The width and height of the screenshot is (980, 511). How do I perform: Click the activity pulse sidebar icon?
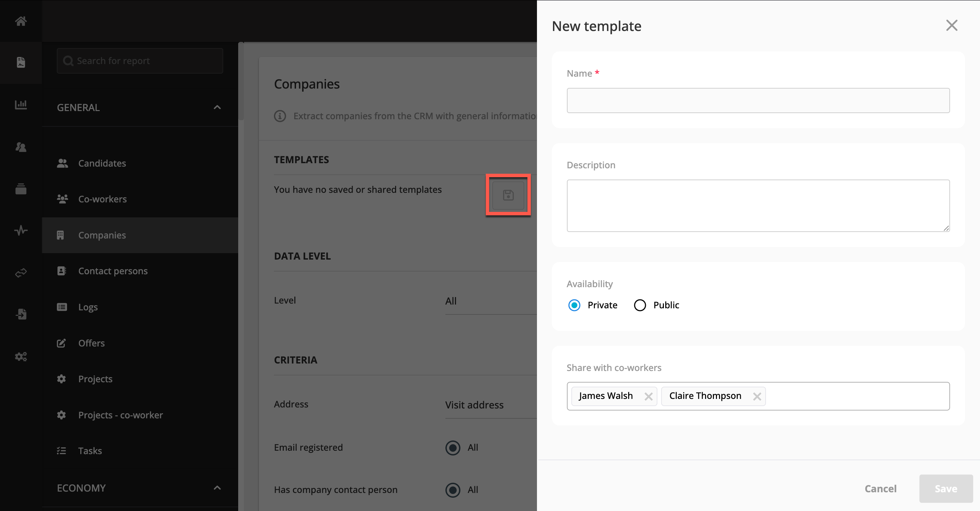click(21, 230)
